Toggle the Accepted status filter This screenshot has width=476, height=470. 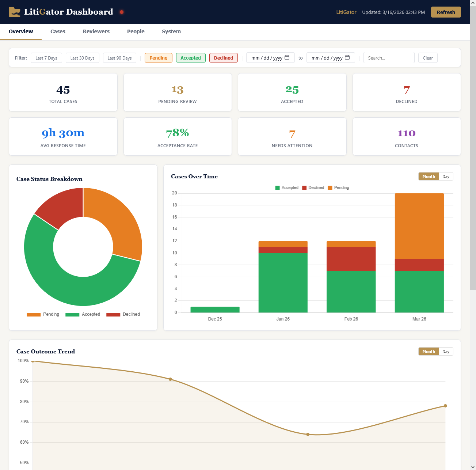(x=191, y=58)
